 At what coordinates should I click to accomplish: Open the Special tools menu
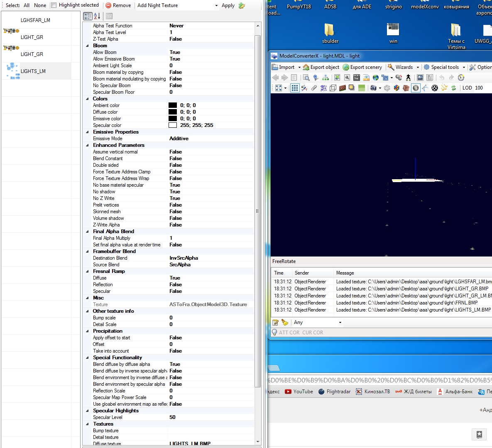441,67
